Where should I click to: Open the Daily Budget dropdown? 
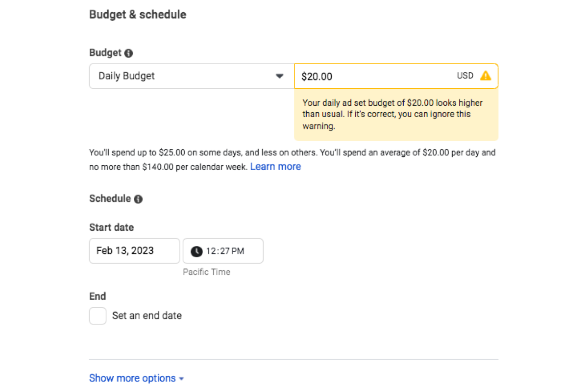[192, 76]
